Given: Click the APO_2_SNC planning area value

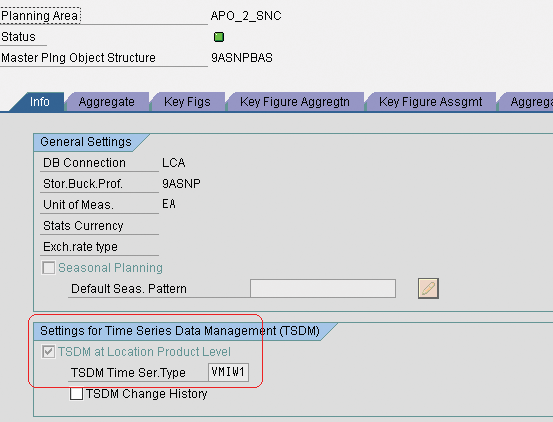Looking at the screenshot, I should pos(246,16).
